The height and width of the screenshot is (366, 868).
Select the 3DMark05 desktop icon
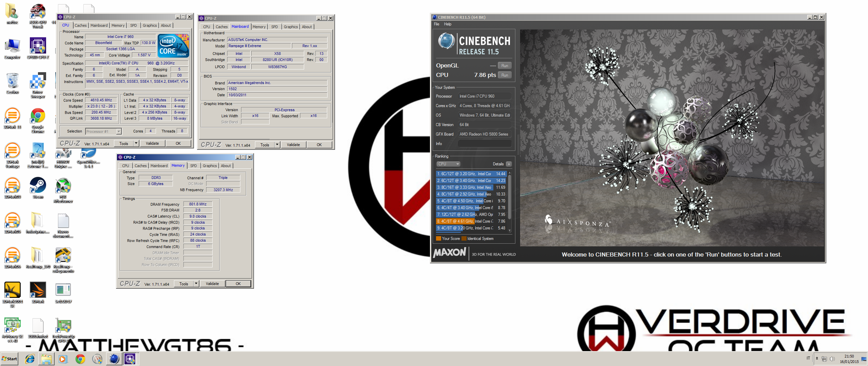point(12,223)
